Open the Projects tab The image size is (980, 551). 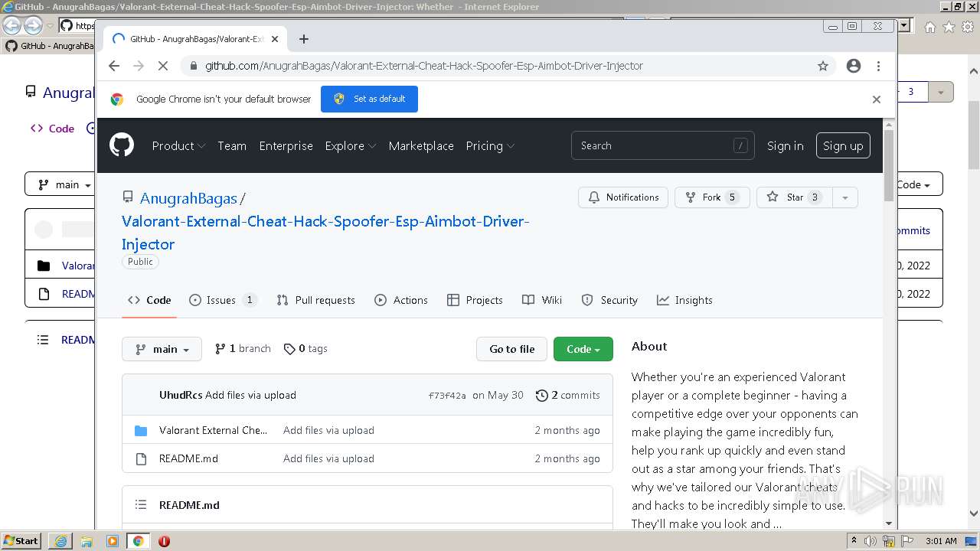coord(475,300)
